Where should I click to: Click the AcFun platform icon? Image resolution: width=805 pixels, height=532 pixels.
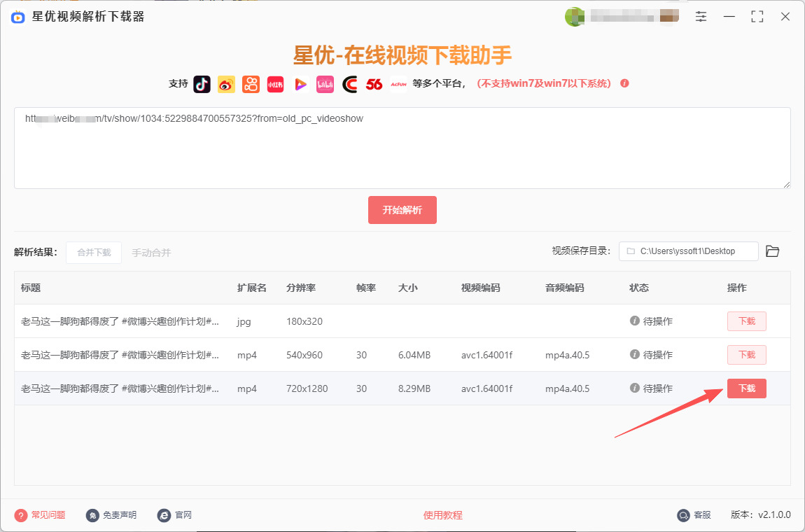(398, 84)
